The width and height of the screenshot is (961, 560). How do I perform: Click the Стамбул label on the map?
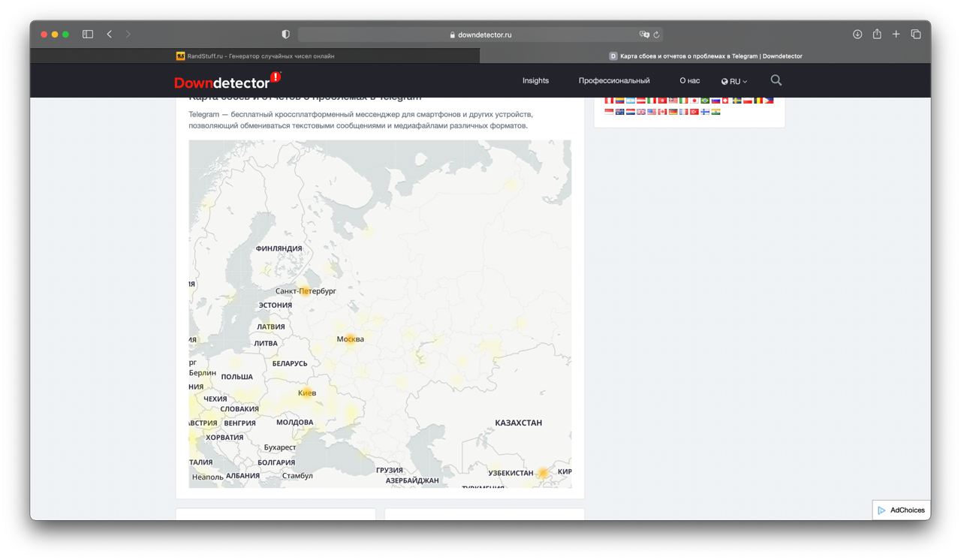297,476
